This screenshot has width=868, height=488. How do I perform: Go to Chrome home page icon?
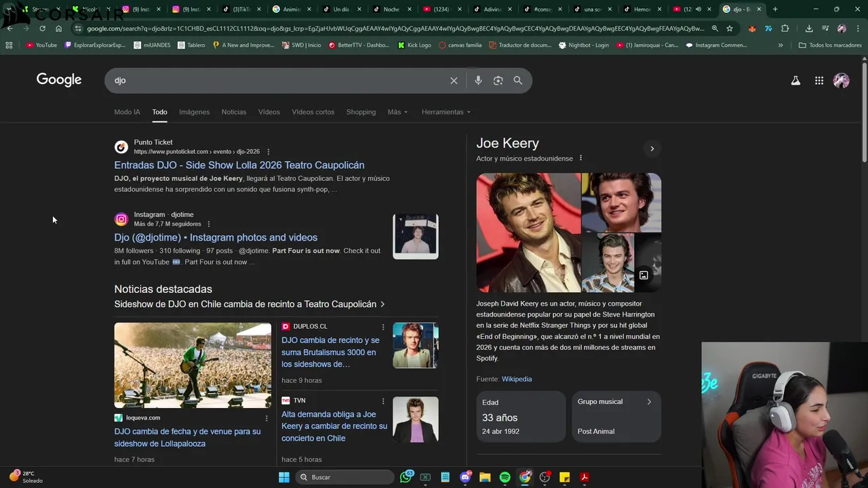click(59, 28)
